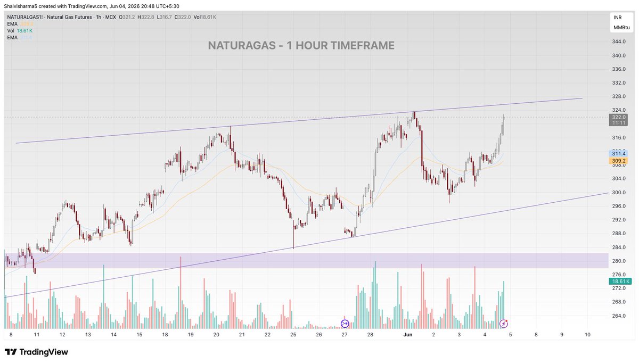Click the 322.0 current price tag
This screenshot has width=639, height=364.
pos(619,117)
